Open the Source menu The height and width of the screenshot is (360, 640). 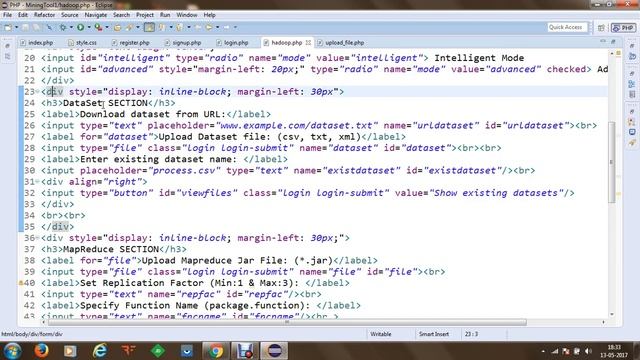coord(70,15)
